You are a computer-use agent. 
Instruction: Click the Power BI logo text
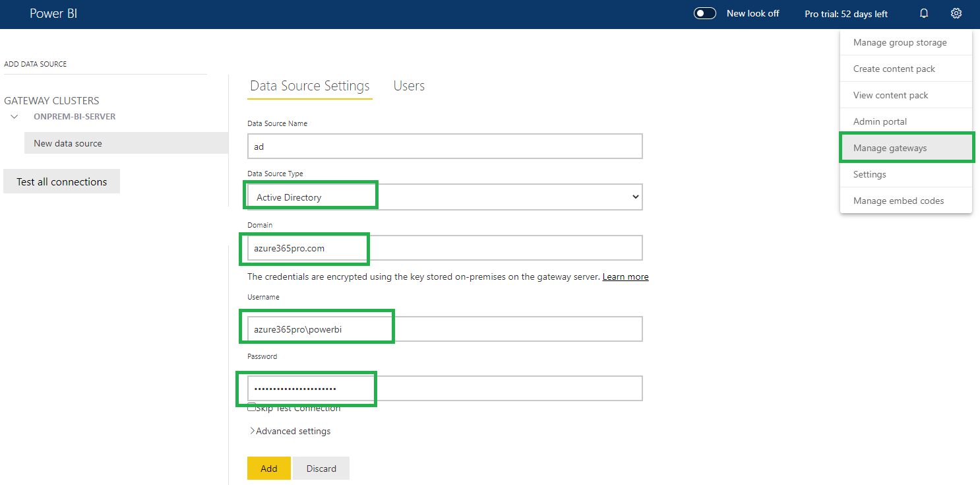[x=53, y=13]
